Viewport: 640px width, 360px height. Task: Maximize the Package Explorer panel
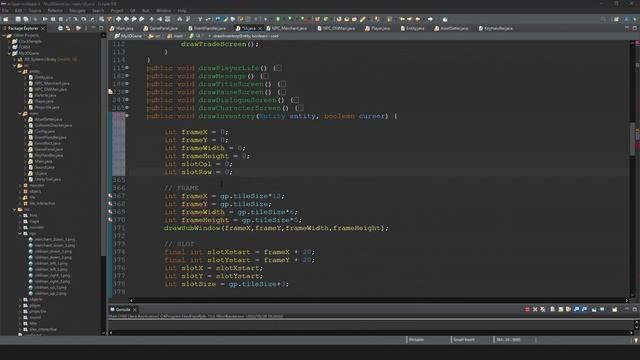pyautogui.click(x=101, y=28)
